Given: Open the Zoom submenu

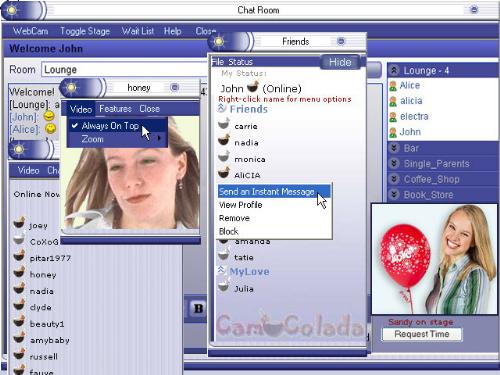Looking at the screenshot, I should (x=117, y=139).
